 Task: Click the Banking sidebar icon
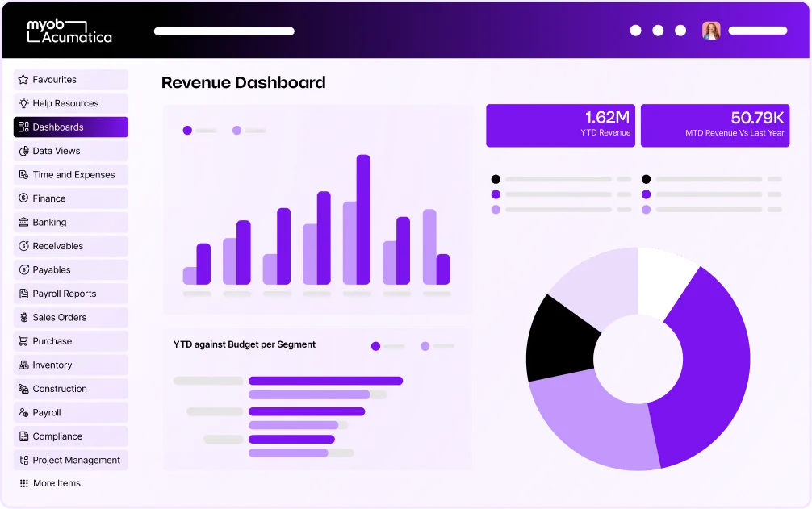click(22, 222)
